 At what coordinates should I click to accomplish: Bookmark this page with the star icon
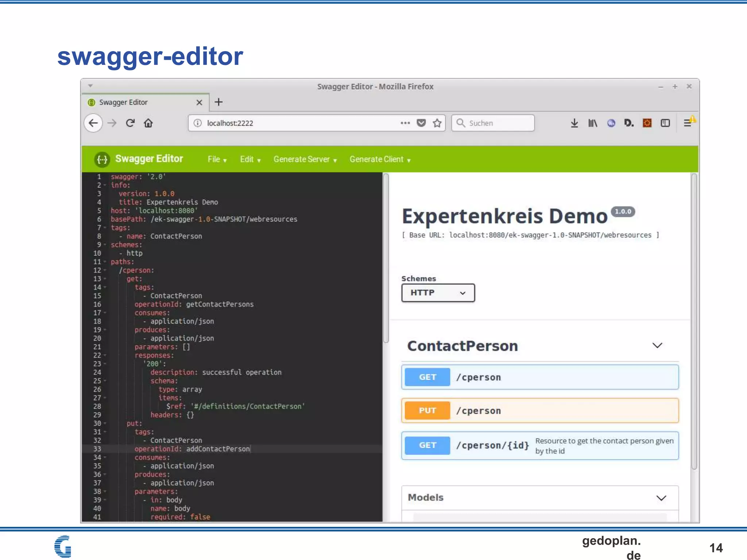point(437,123)
